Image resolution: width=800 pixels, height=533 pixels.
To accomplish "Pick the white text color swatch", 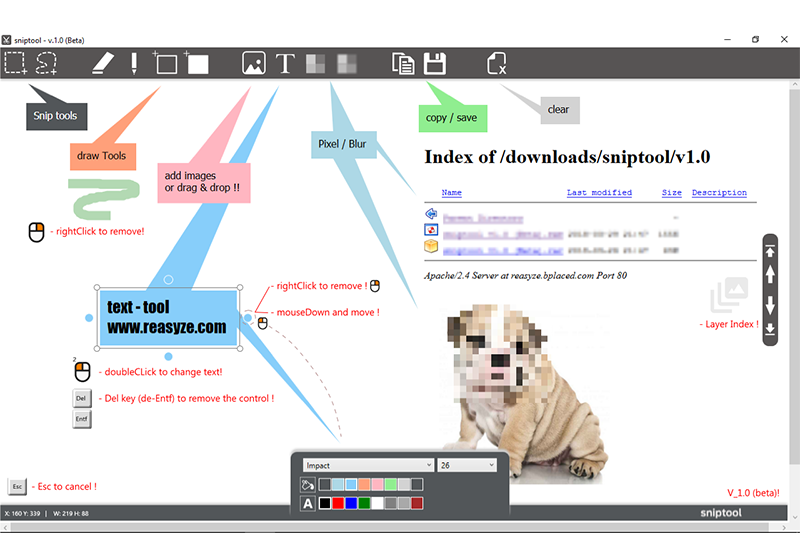I will pos(378,503).
